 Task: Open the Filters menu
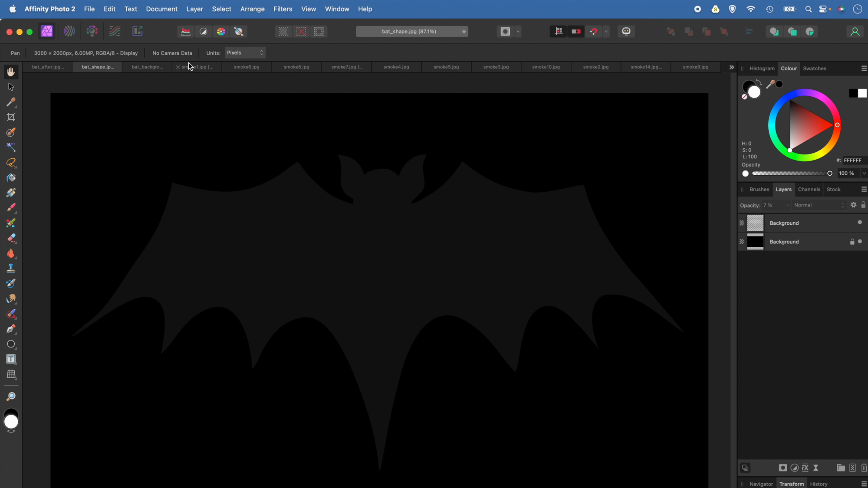click(x=283, y=9)
